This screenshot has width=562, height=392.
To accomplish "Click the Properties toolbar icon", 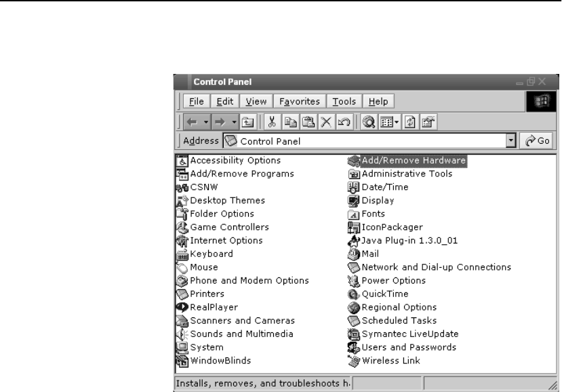I will tap(428, 122).
